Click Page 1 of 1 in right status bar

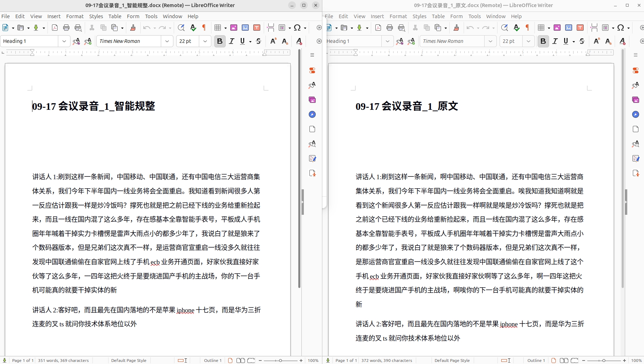point(346,361)
